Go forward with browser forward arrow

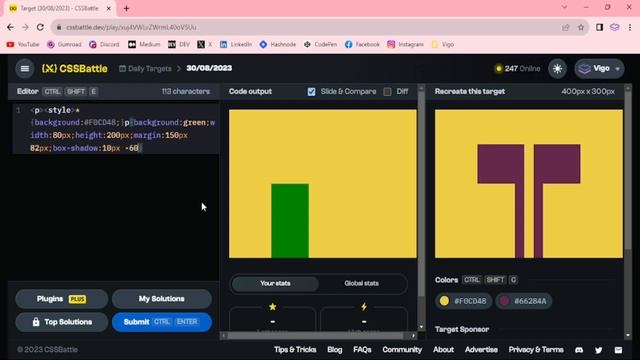[x=25, y=27]
